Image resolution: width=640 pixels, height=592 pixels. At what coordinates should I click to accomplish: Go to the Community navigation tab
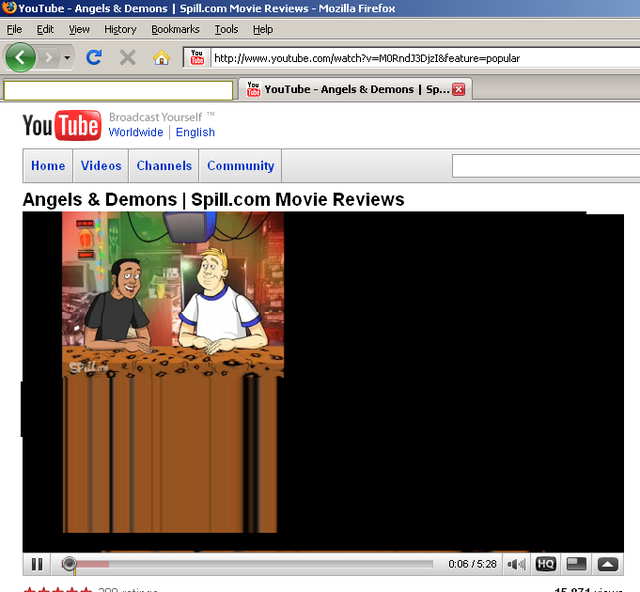[240, 166]
